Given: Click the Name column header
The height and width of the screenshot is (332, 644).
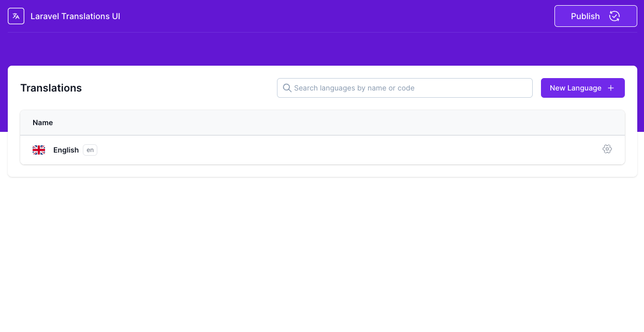Looking at the screenshot, I should pyautogui.click(x=42, y=123).
